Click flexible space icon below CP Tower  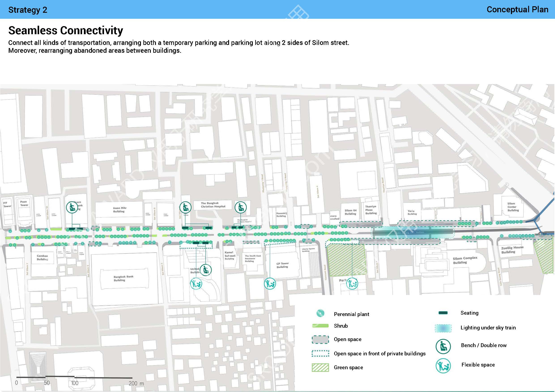pyautogui.click(x=270, y=284)
